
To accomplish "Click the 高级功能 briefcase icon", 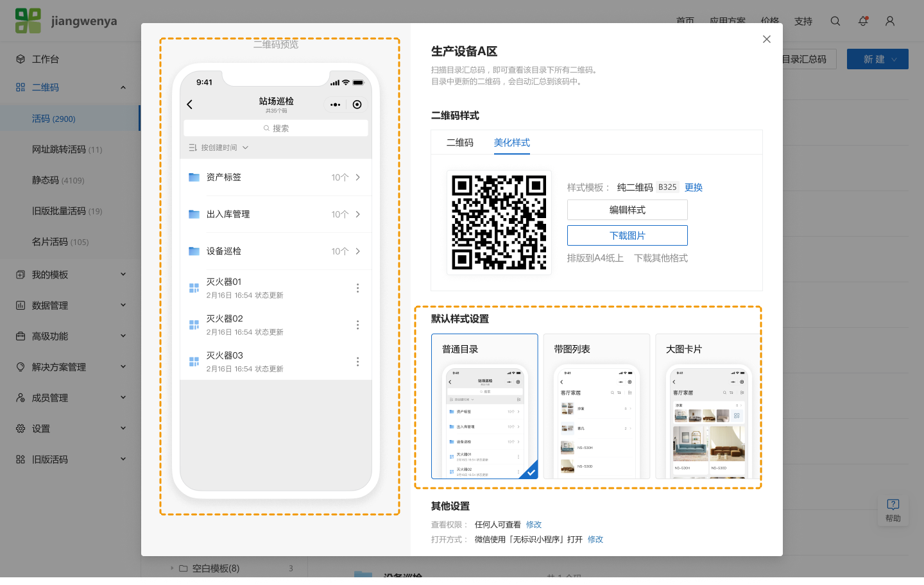I will (21, 336).
